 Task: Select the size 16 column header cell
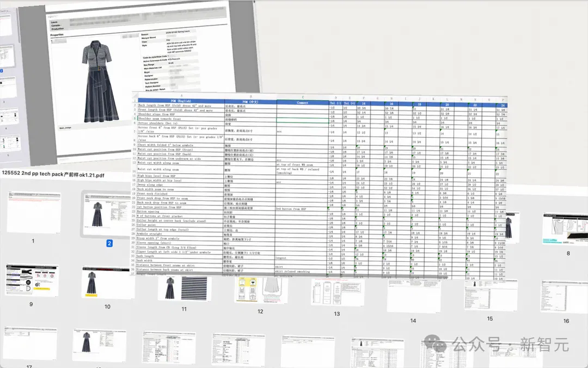391,103
